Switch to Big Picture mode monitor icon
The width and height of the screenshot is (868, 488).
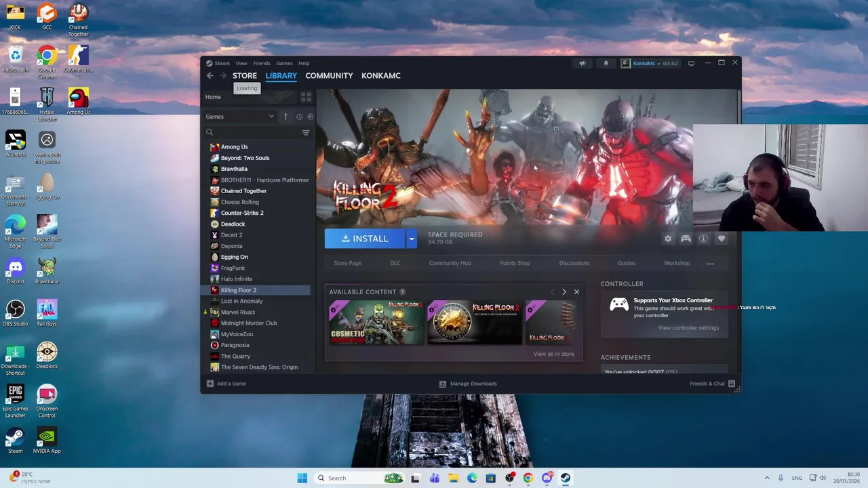click(x=691, y=63)
